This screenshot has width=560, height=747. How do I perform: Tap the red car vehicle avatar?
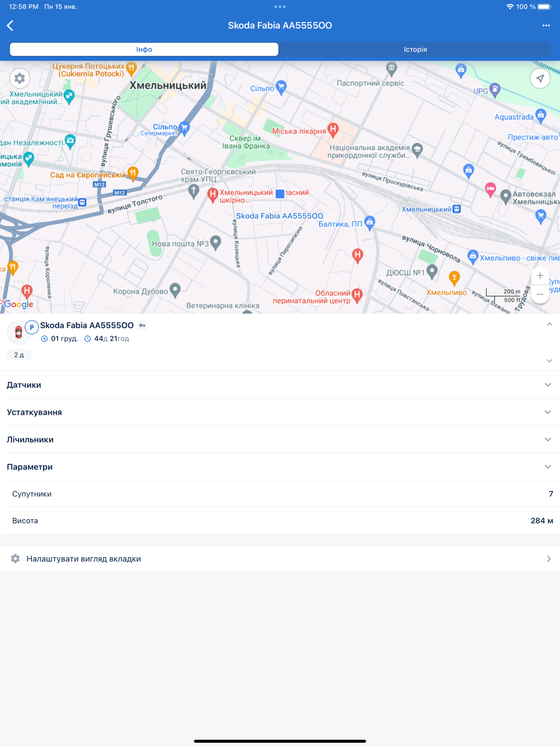click(x=18, y=332)
